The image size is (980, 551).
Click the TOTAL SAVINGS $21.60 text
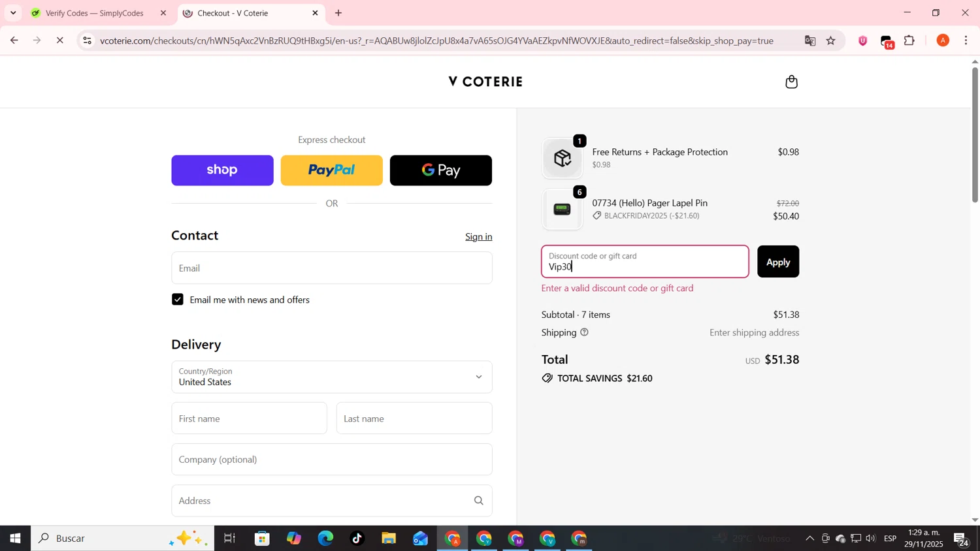point(604,379)
